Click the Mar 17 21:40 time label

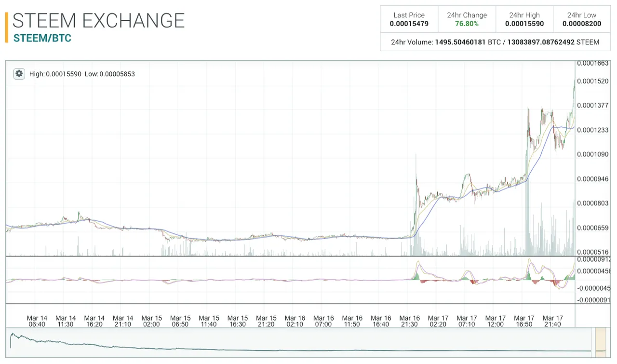553,321
